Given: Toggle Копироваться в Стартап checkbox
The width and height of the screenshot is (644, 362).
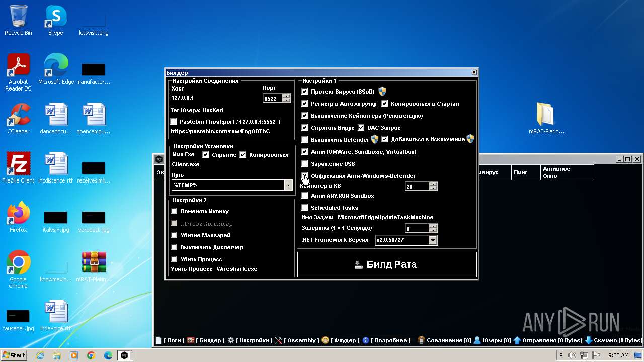Looking at the screenshot, I should click(385, 104).
